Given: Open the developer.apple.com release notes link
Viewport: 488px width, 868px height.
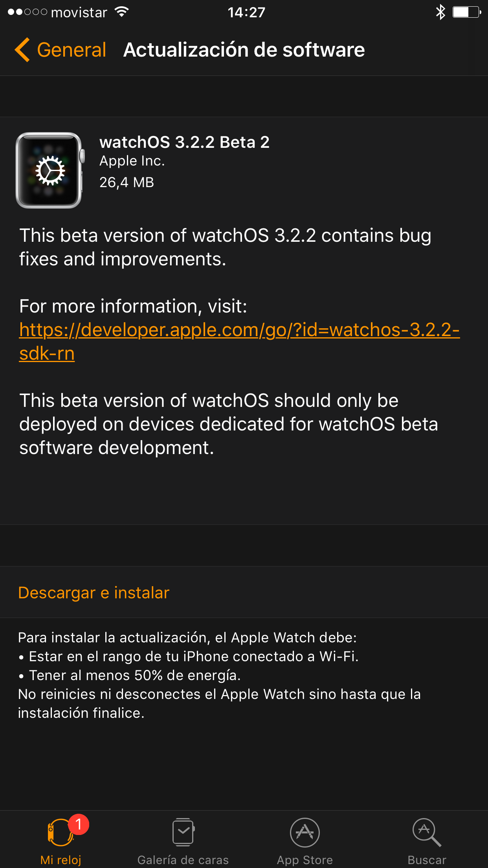Looking at the screenshot, I should [239, 330].
